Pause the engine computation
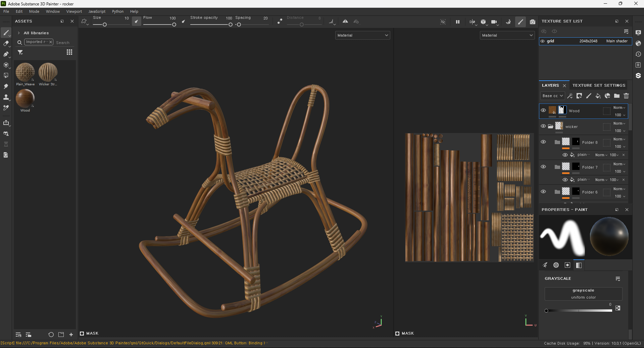The height and width of the screenshot is (348, 644). coord(457,22)
